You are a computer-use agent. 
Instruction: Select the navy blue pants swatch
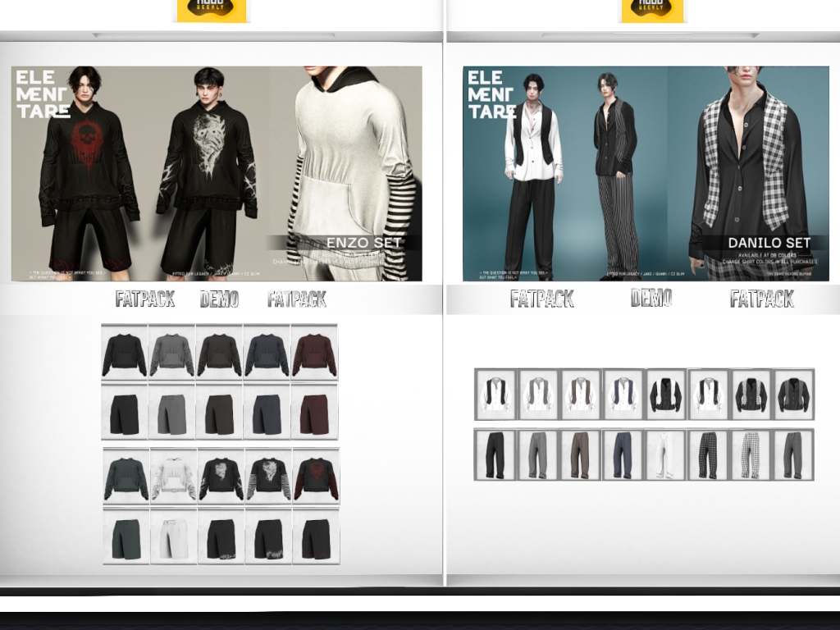point(623,454)
